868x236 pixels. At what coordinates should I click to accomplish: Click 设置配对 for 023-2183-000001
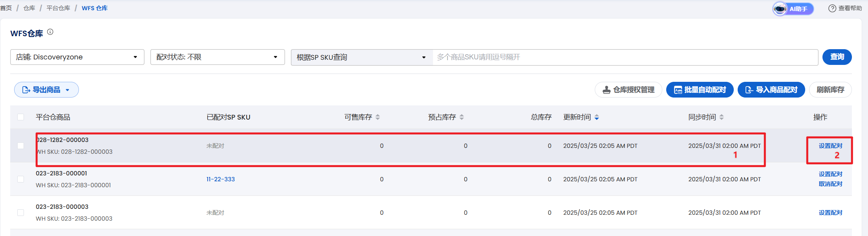tap(830, 174)
